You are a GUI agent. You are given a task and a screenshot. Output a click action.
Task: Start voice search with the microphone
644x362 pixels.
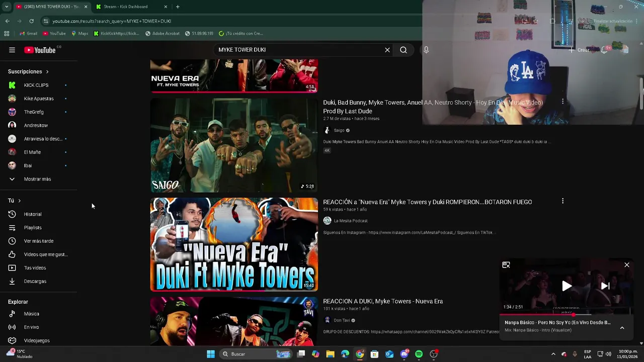pyautogui.click(x=426, y=50)
